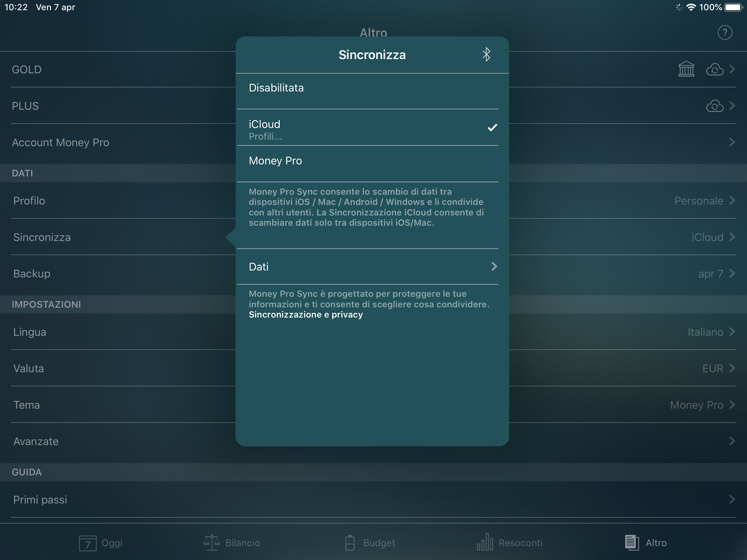Navigate to Budget tab
This screenshot has height=560, width=747.
[x=373, y=542]
